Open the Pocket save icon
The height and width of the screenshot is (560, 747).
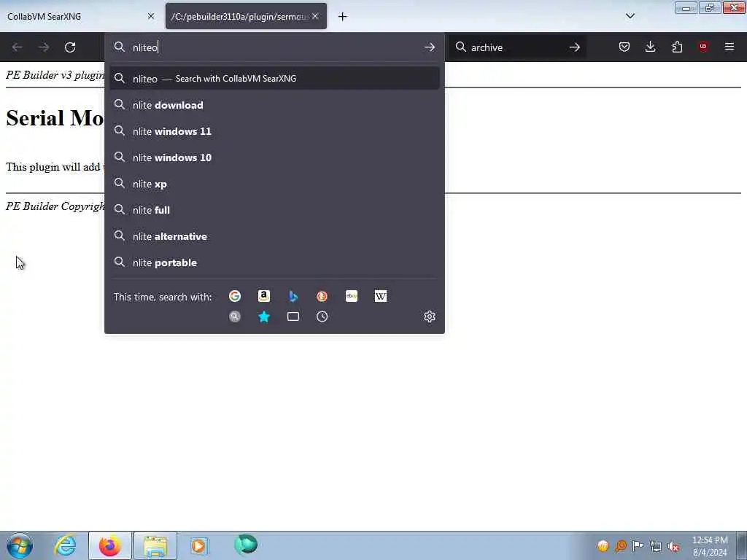tap(624, 47)
